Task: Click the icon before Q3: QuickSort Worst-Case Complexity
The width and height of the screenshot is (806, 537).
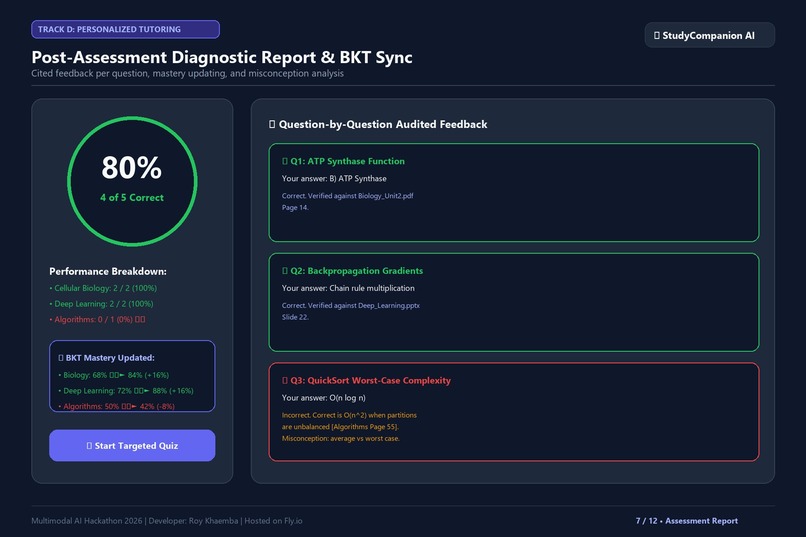Action: coord(285,381)
